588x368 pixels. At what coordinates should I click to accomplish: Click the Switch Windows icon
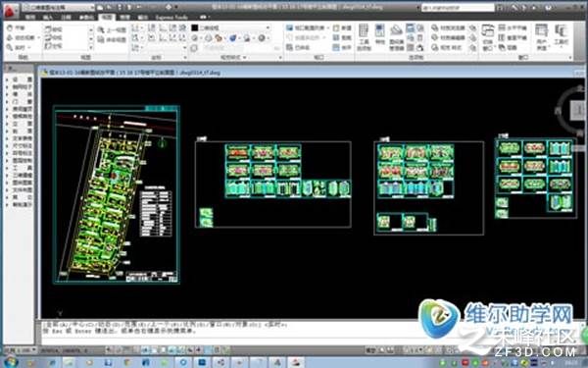tap(487, 37)
